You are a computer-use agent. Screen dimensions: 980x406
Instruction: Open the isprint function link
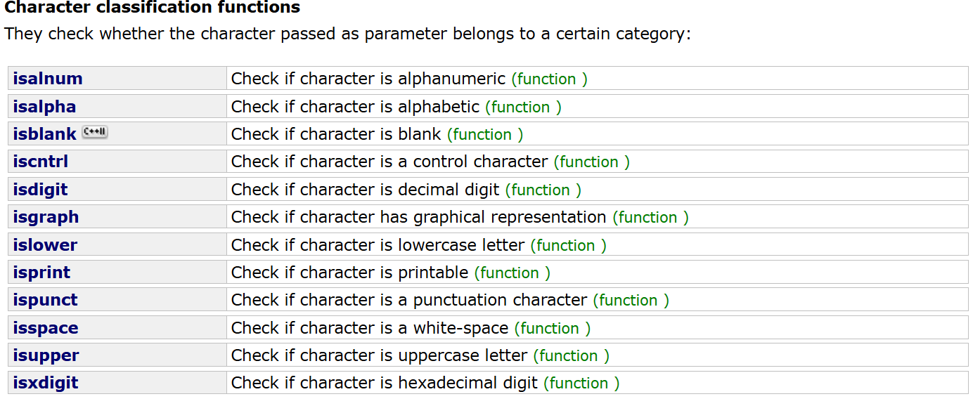pos(41,273)
